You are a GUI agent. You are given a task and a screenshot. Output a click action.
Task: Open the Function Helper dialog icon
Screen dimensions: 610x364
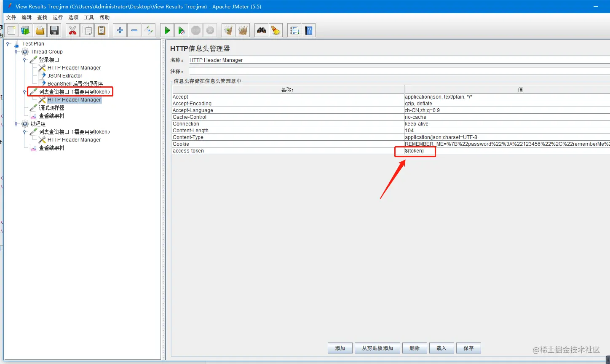point(294,30)
